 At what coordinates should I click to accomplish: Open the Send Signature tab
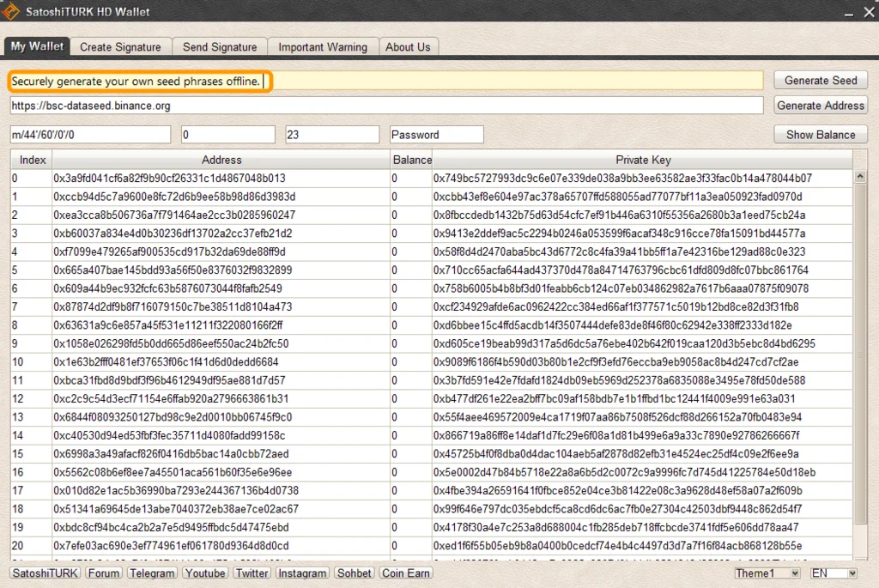[x=220, y=47]
